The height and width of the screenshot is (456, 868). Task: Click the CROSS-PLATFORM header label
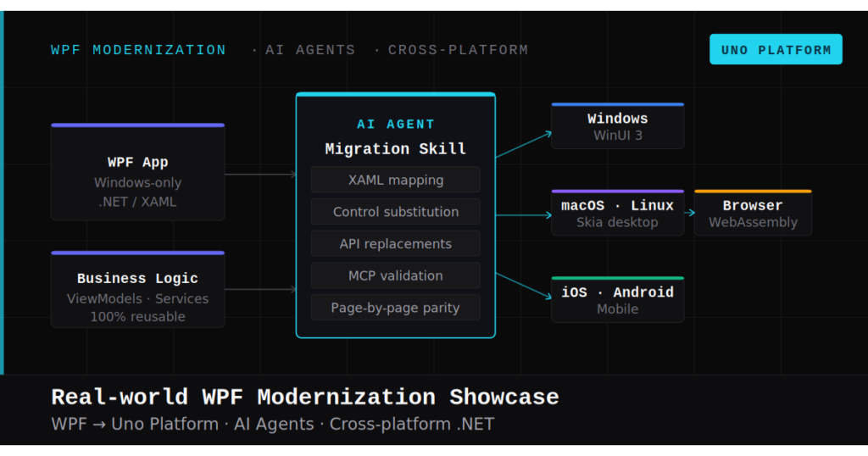coord(458,50)
